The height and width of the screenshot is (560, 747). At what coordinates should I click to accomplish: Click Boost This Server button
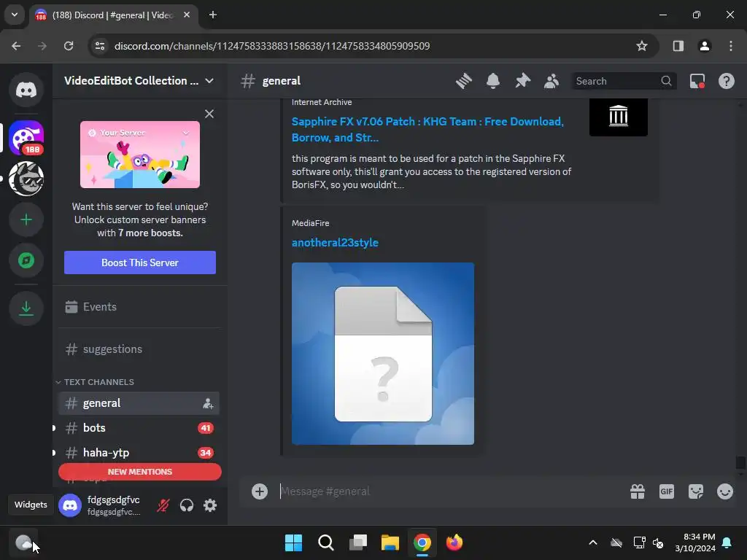(x=140, y=262)
